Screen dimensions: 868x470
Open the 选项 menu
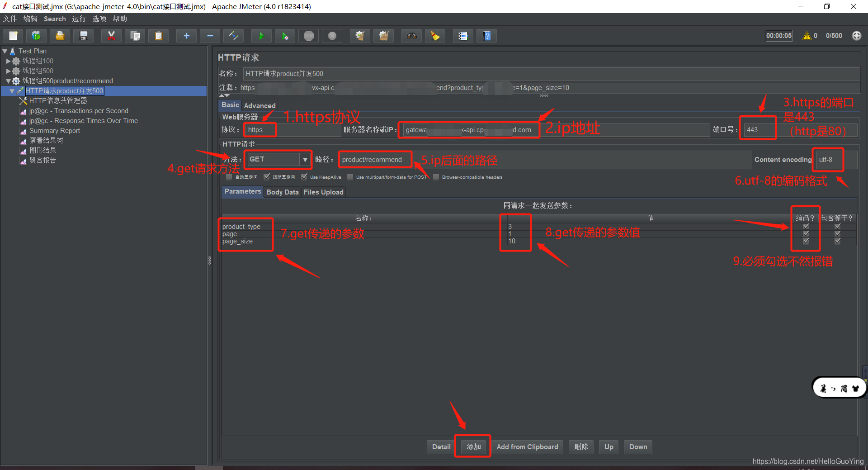click(99, 19)
